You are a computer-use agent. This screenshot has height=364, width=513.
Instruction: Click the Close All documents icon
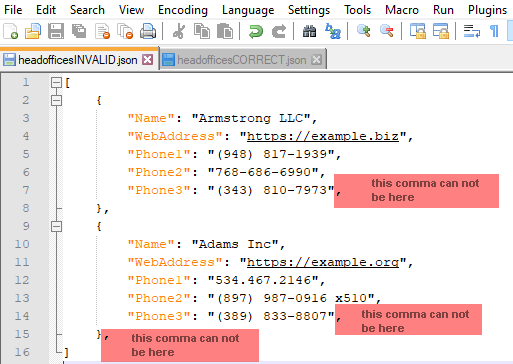pyautogui.click(x=125, y=31)
